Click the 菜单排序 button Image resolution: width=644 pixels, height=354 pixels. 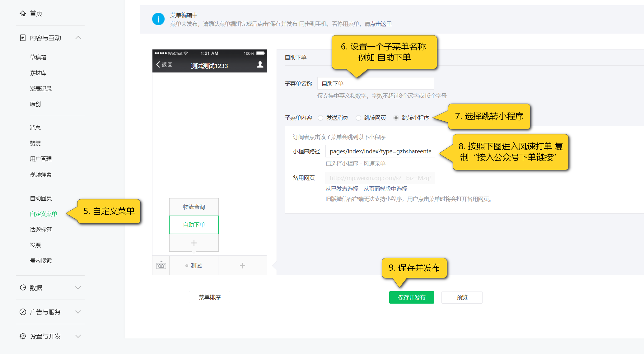[210, 297]
